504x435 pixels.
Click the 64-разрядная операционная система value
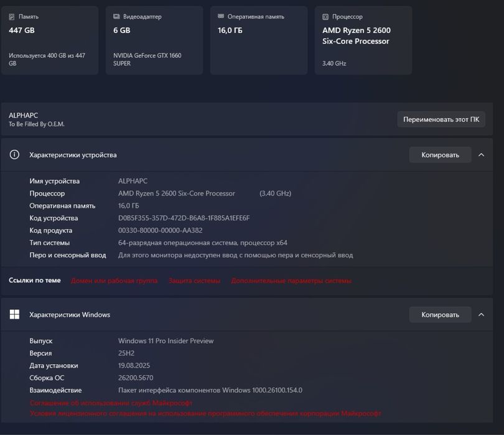(203, 243)
